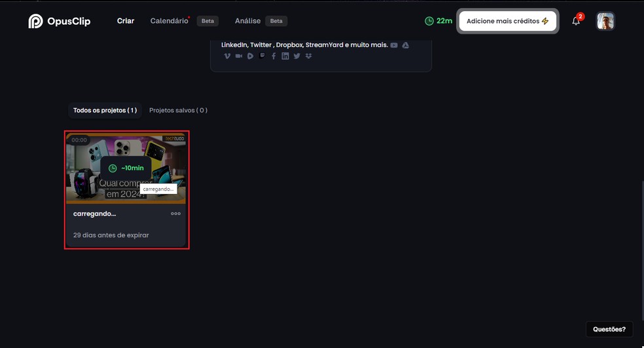Viewport: 644px width, 348px height.
Task: Click the LinkedIn source icon
Action: (x=285, y=56)
